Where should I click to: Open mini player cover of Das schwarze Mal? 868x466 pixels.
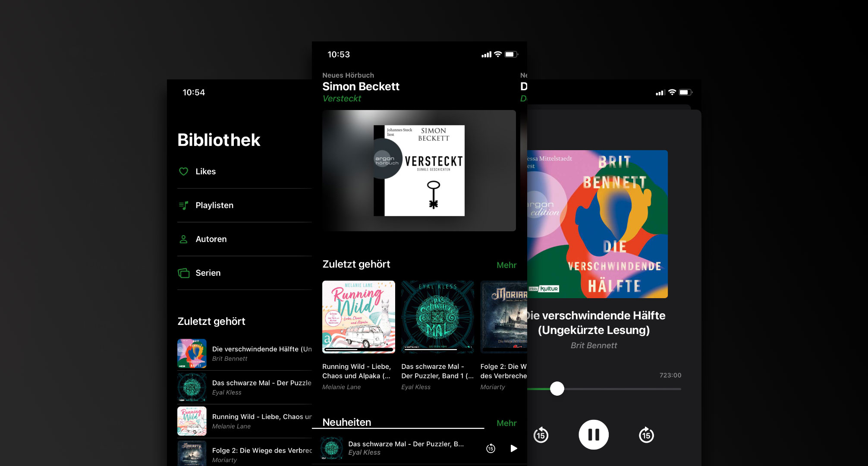tap(331, 448)
